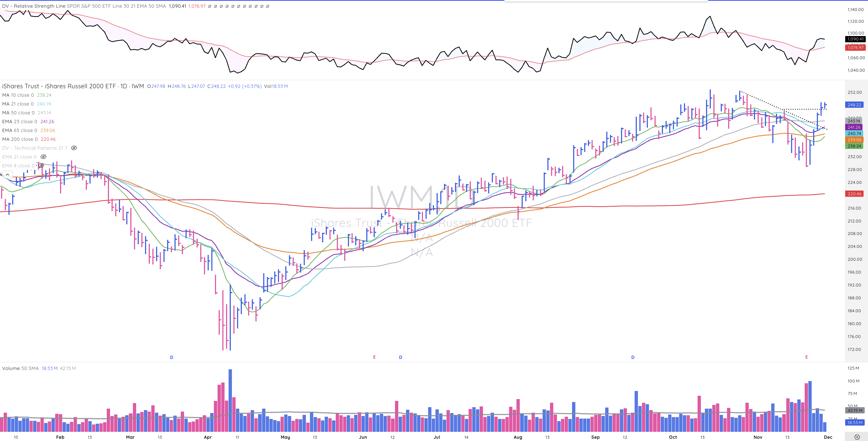Click the September dividend 'D' marker
Screen dimensions: 868x441
tap(633, 358)
